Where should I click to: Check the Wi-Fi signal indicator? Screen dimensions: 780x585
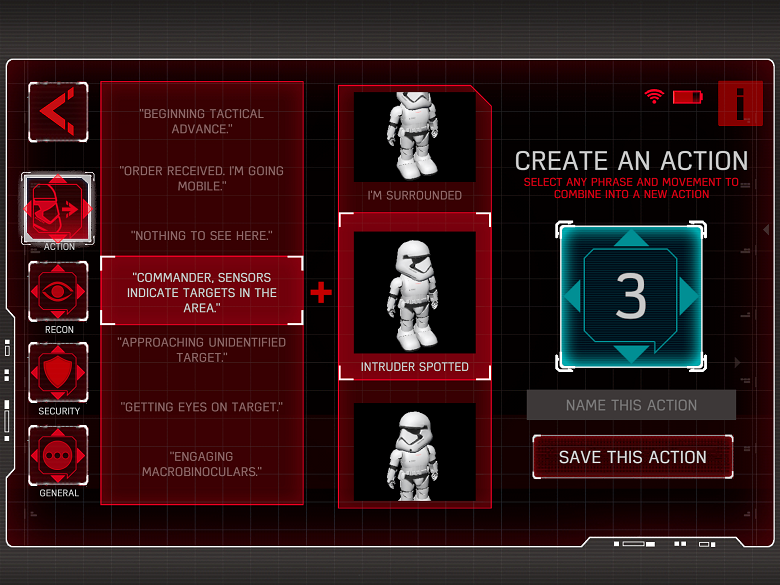coord(654,96)
